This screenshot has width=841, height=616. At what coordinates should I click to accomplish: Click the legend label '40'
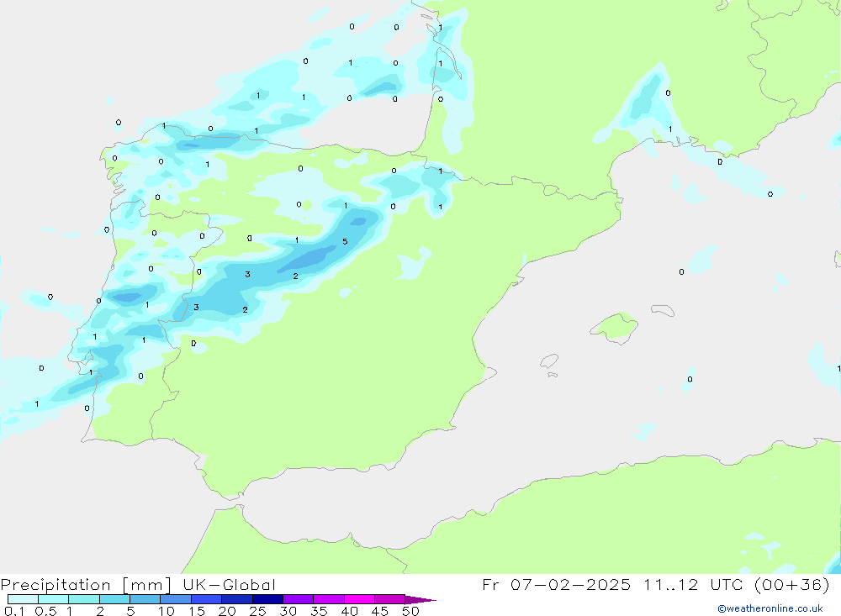[350, 611]
